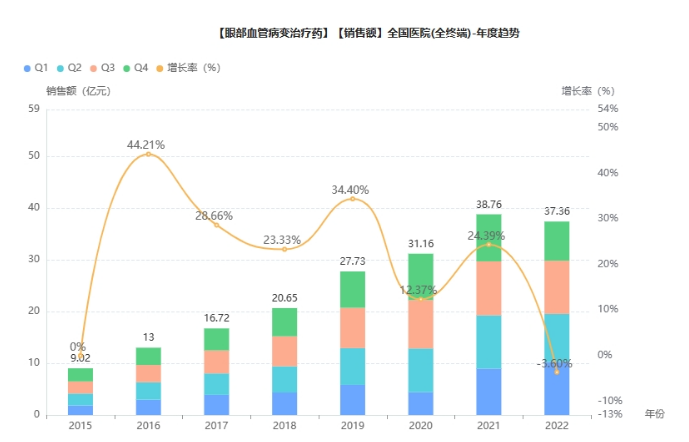Click the 0% growth point for 2015
The width and height of the screenshot is (689, 442).
(80, 355)
